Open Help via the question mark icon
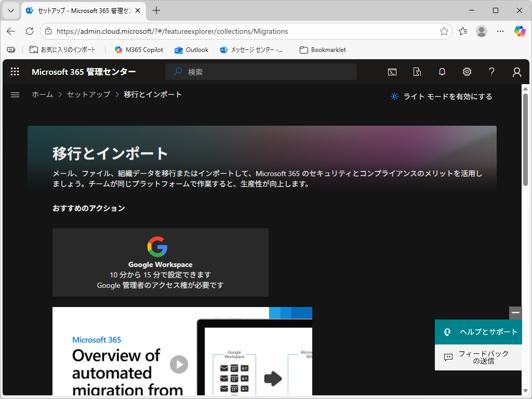532x399 pixels. pyautogui.click(x=492, y=72)
